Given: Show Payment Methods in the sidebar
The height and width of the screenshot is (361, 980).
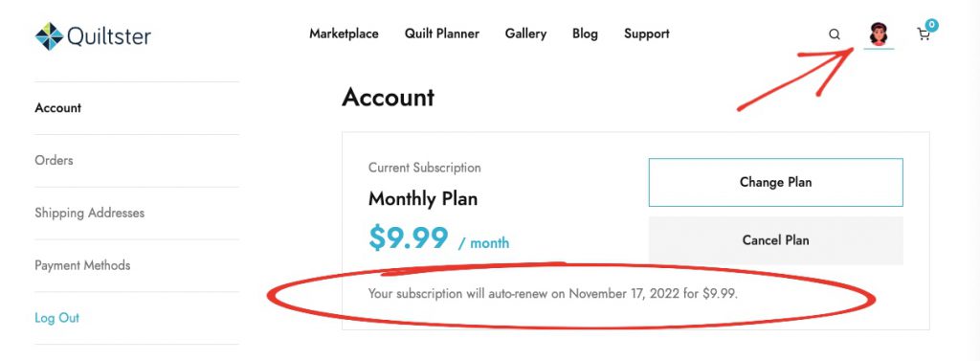Looking at the screenshot, I should point(82,265).
